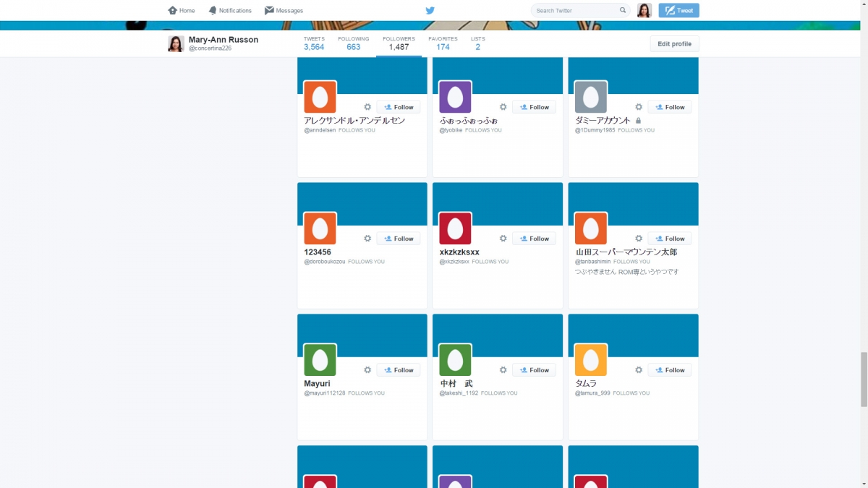This screenshot has width=868, height=488.
Task: Click the green egg avatar of @takeshi_1192
Action: coord(456,360)
